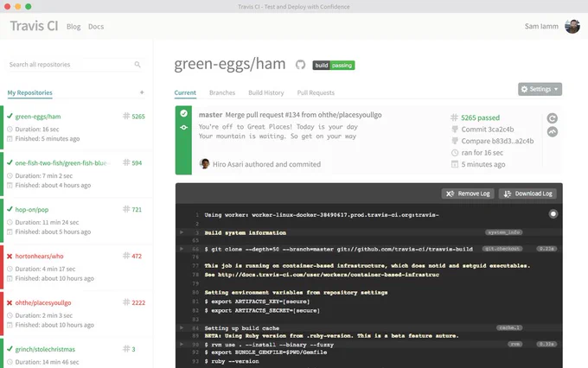Click the Remove Log button
Image resolution: width=588 pixels, height=368 pixels.
click(468, 194)
